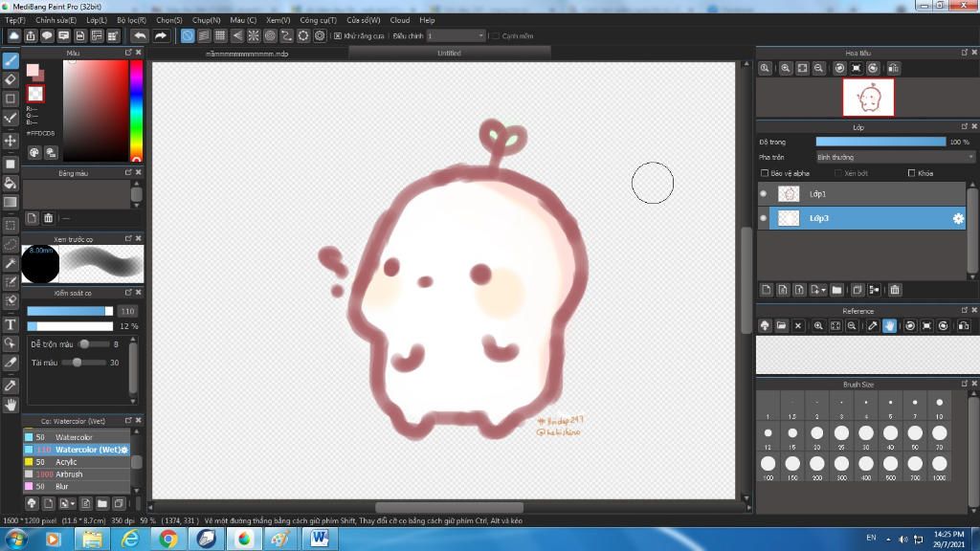980x551 pixels.
Task: Enable the grid snap guide
Action: [x=220, y=35]
